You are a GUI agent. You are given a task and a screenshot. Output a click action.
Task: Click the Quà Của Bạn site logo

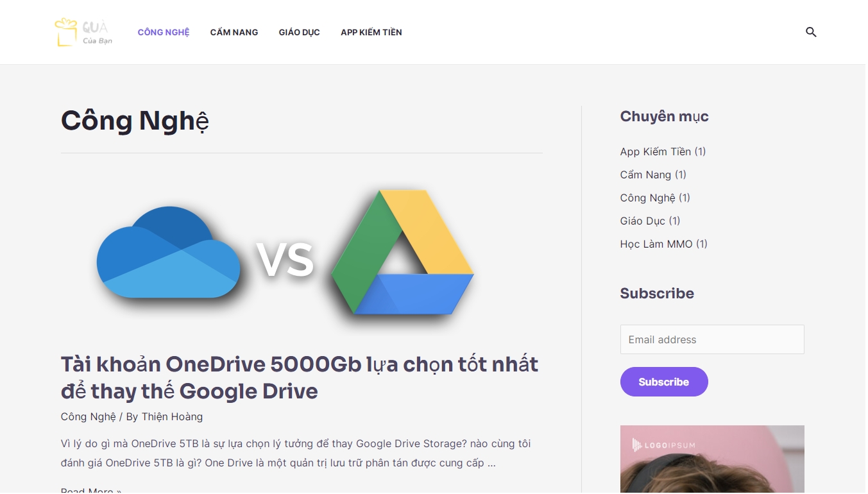84,32
